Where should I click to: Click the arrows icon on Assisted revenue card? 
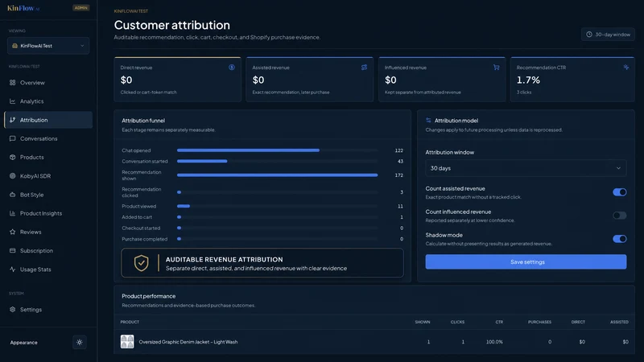point(364,68)
